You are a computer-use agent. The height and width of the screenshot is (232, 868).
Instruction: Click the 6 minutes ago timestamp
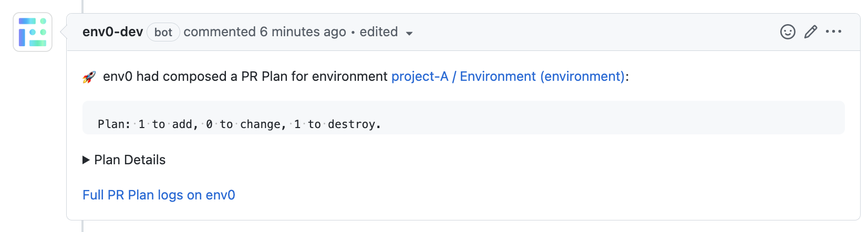[x=303, y=32]
